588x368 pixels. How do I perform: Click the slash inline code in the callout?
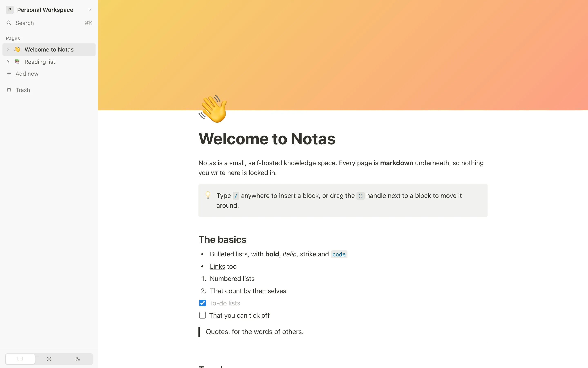[236, 196]
